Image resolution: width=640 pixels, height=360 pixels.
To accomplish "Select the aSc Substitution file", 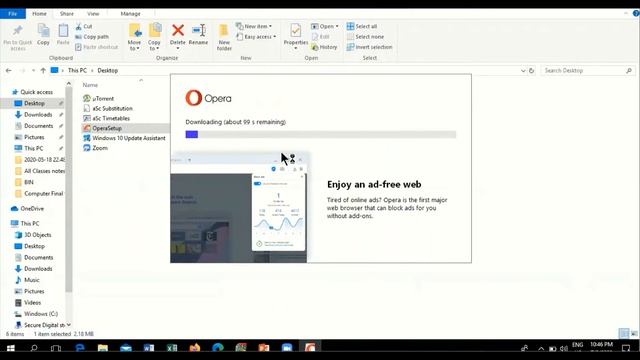I will point(108,109).
